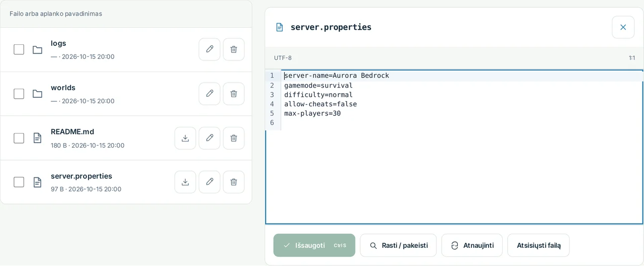The width and height of the screenshot is (644, 266).
Task: Check the README.md checkbox
Action: pos(19,138)
